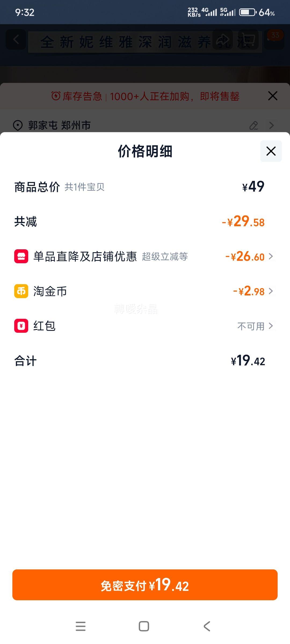This screenshot has height=644, width=290.
Task: Go back using top-left arrow
Action: pos(16,40)
